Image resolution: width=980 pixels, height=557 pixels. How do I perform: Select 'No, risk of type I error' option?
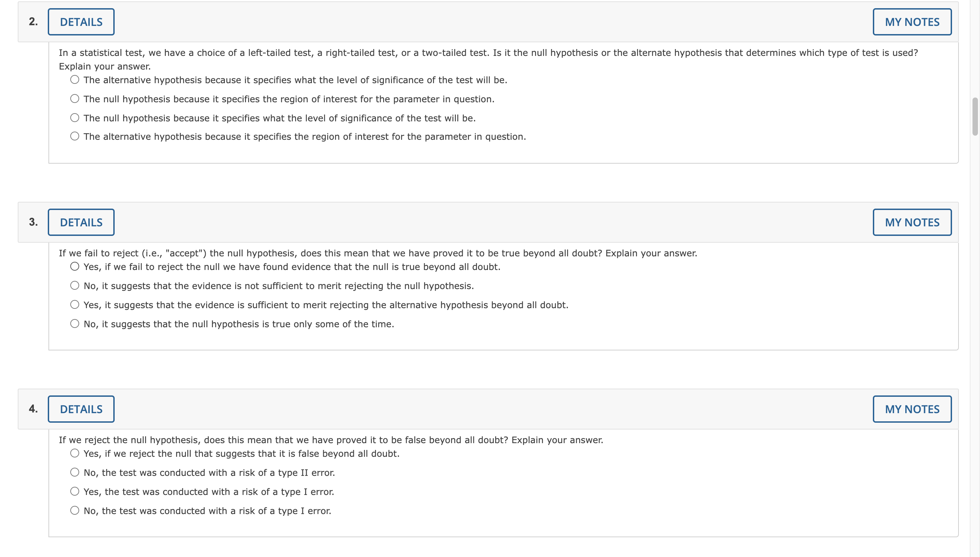[x=75, y=510]
